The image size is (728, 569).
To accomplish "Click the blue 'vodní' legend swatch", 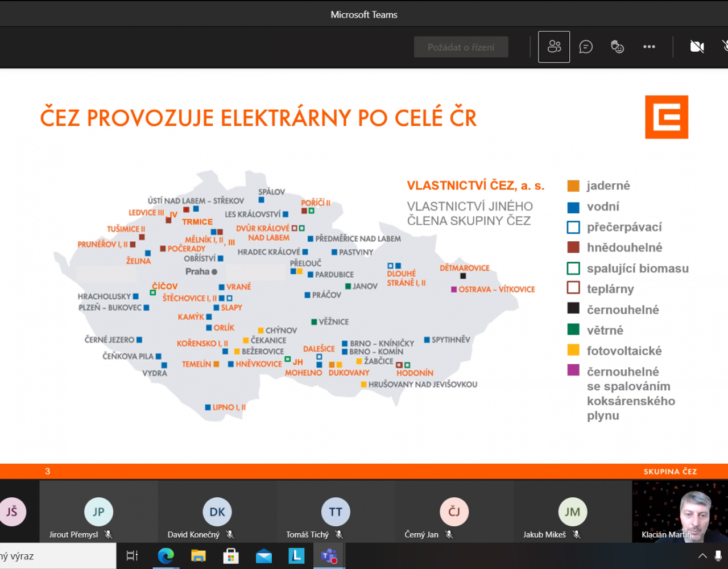I will (573, 207).
